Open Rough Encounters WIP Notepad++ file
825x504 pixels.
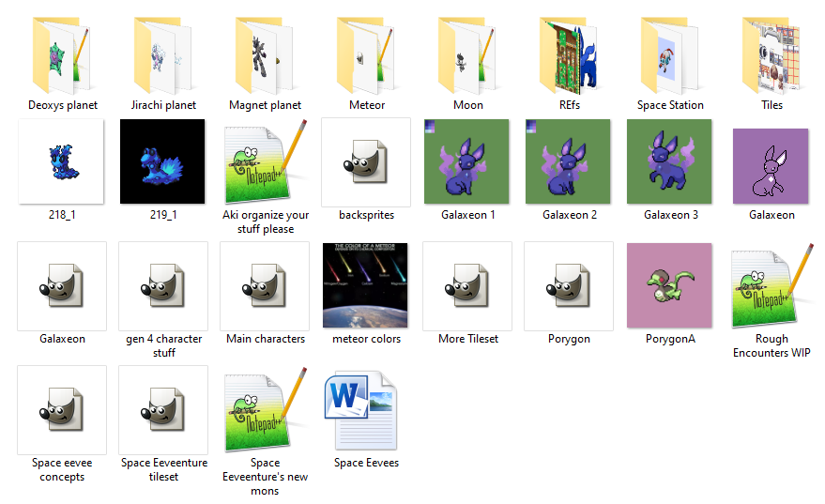772,286
